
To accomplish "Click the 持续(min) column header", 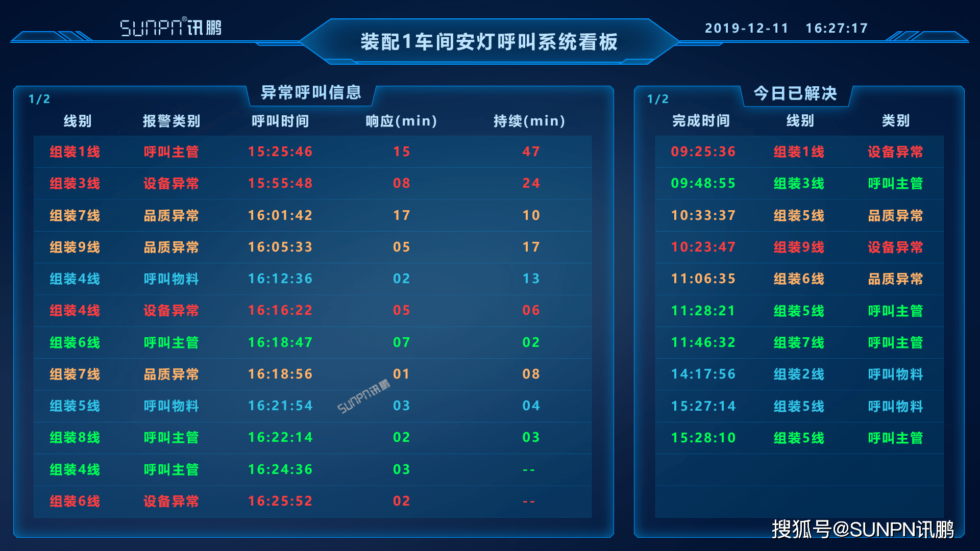I will pyautogui.click(x=529, y=121).
